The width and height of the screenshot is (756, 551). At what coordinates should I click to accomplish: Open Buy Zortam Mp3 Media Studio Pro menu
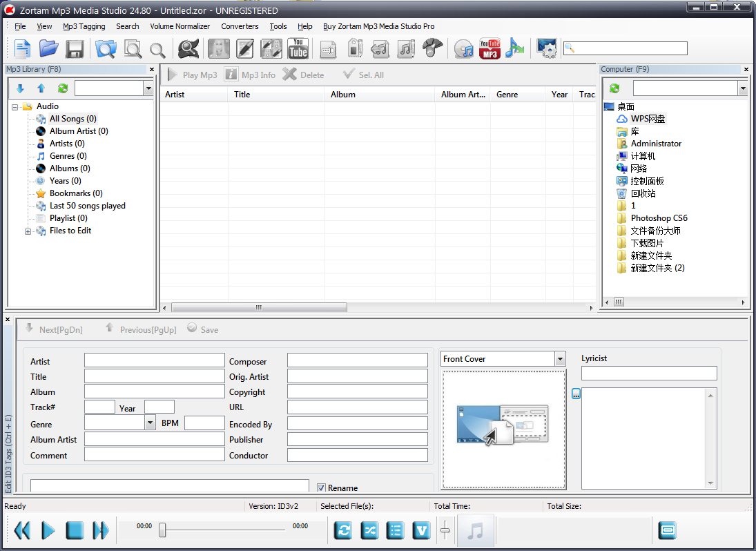tap(378, 26)
